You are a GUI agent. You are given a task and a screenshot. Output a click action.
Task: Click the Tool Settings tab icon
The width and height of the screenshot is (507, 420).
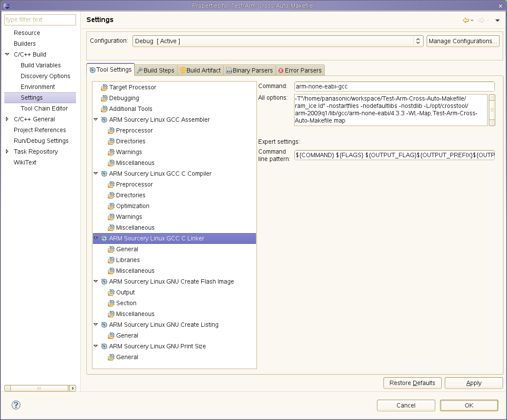tap(92, 70)
